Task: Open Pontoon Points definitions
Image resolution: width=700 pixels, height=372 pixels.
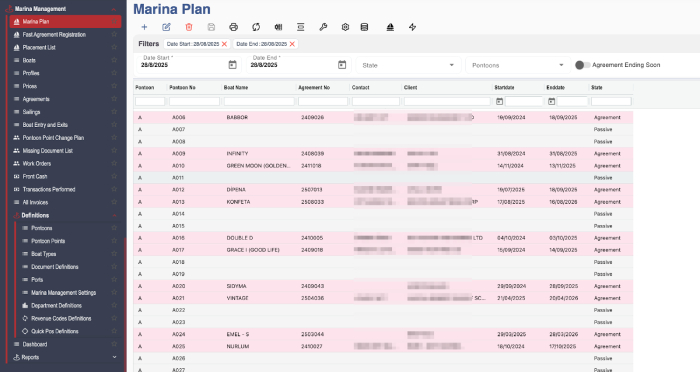Action: [x=48, y=241]
